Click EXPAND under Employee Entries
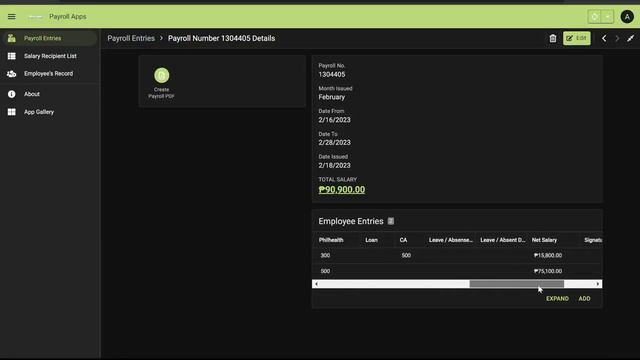Viewport: 640px width, 360px height. click(557, 299)
